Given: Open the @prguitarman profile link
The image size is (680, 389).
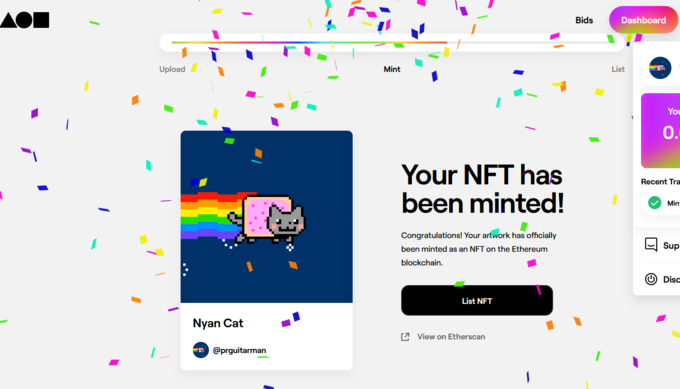Looking at the screenshot, I should [239, 350].
